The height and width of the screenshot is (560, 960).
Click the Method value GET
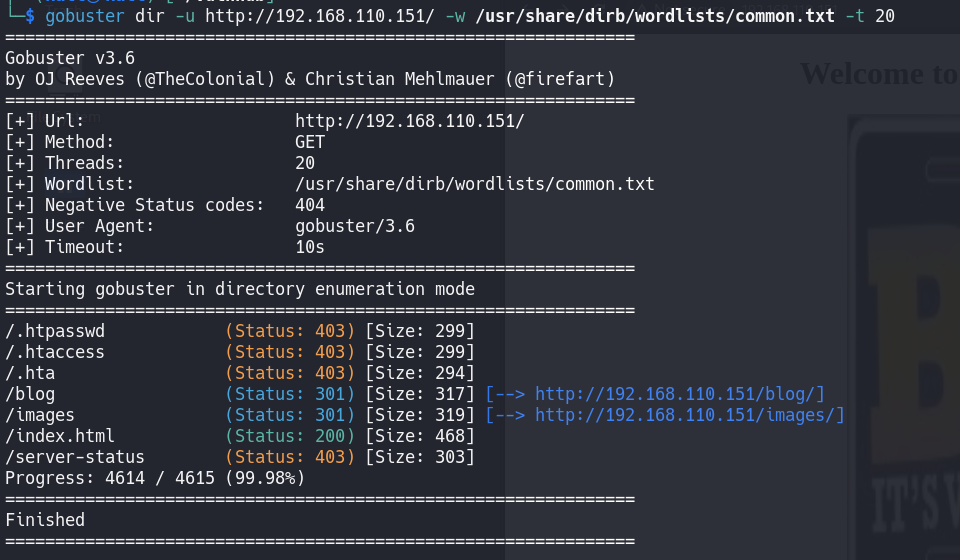point(310,142)
